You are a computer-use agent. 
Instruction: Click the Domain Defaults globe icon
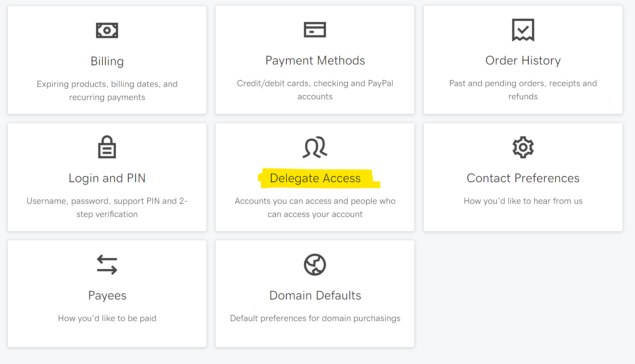(315, 265)
